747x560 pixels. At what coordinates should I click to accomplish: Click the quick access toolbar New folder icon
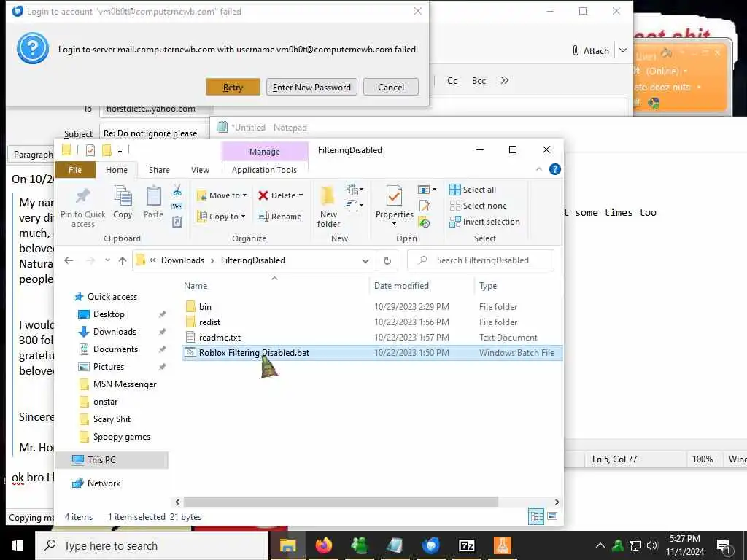107,151
